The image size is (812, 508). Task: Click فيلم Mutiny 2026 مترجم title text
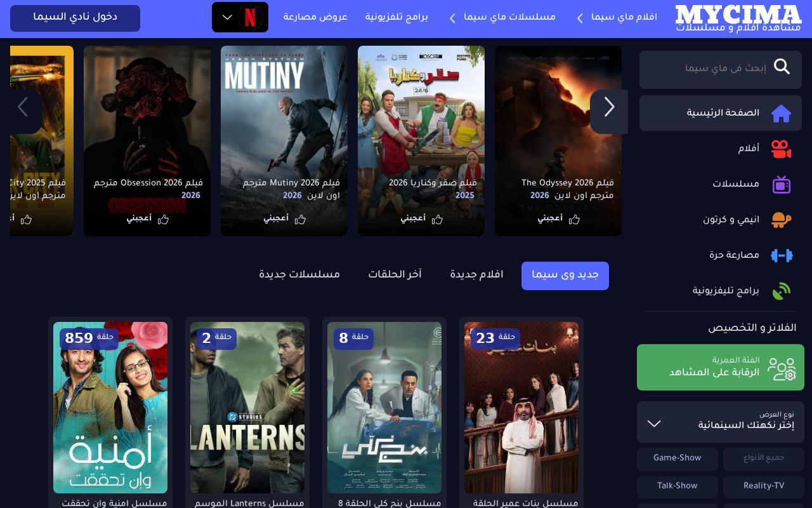291,189
